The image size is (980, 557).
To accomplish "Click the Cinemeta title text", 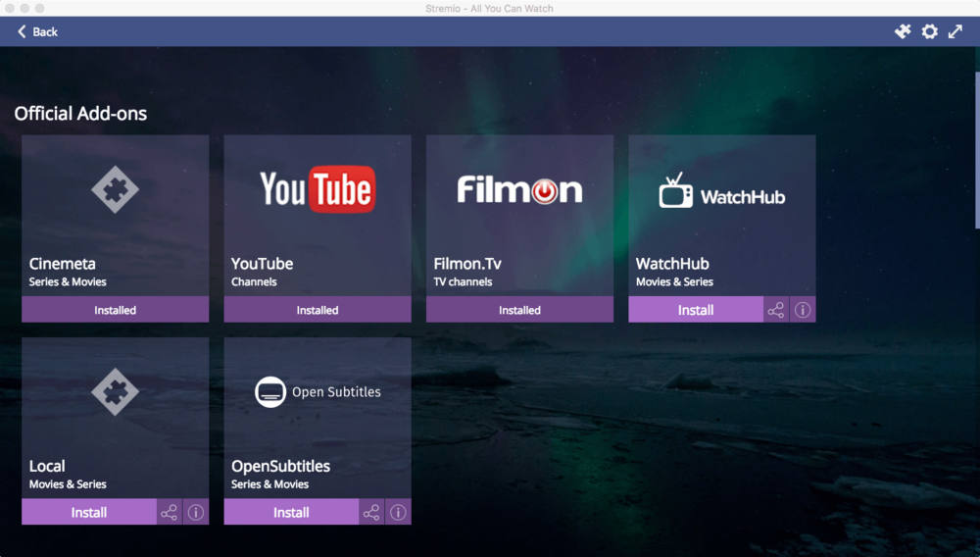I will (63, 264).
